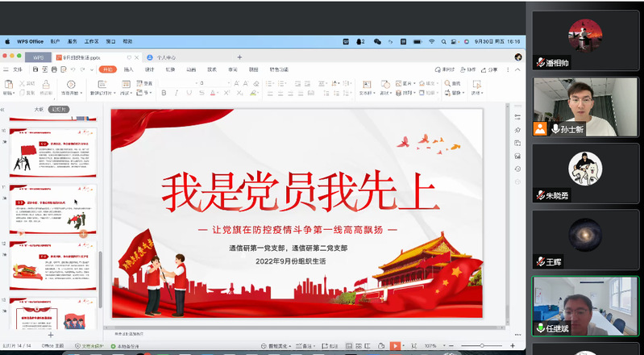The width and height of the screenshot is (644, 355).
Task: Switch left pane to Outline view
Action: tap(38, 108)
